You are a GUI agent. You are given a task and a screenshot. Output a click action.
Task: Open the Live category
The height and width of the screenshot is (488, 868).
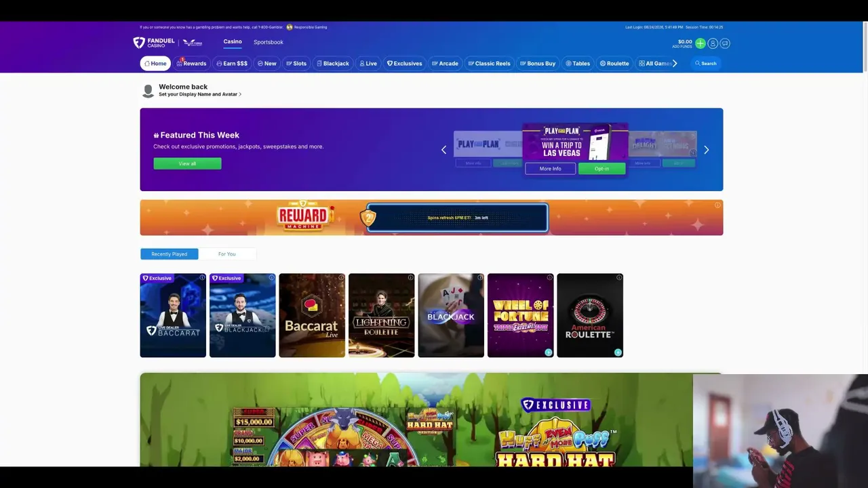pyautogui.click(x=368, y=64)
